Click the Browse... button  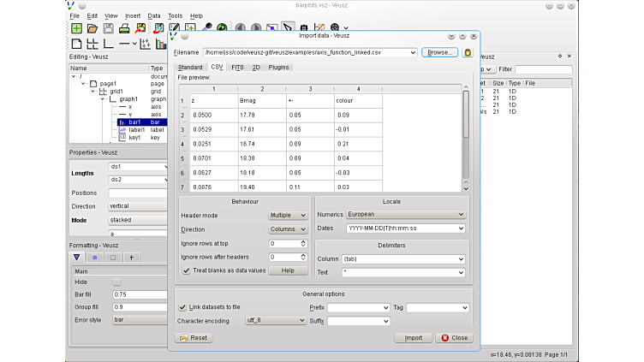point(439,52)
